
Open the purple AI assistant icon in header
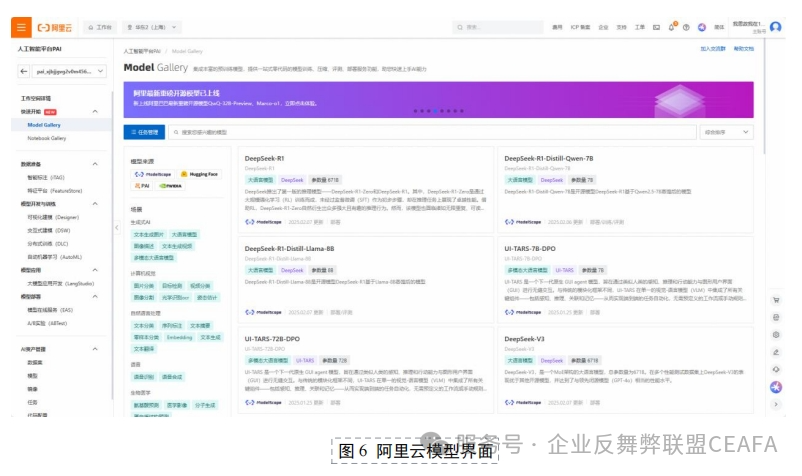click(702, 27)
